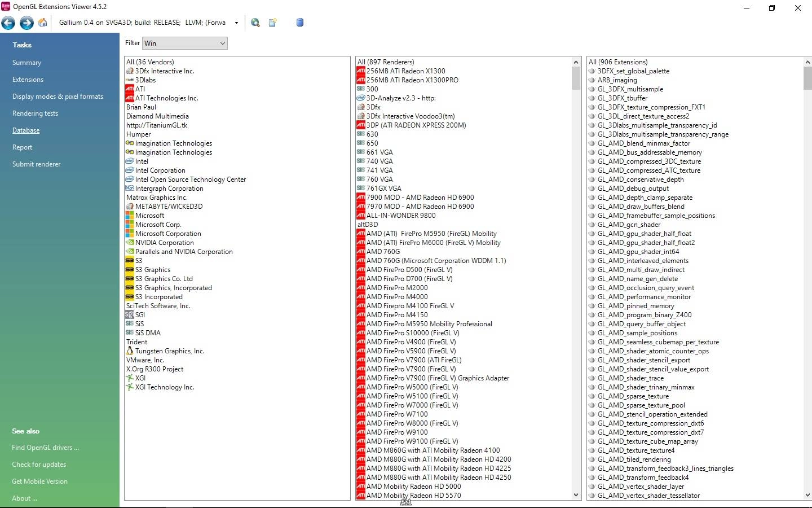Open the home page via the house icon

click(43, 23)
